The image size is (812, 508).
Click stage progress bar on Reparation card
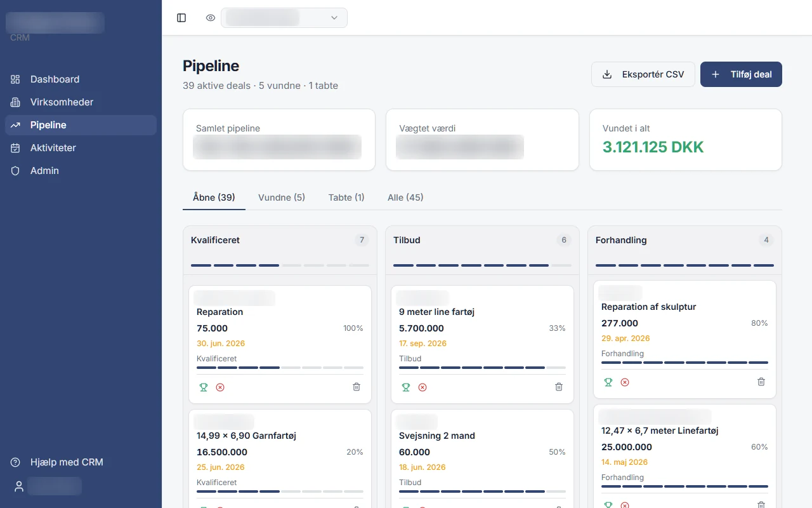[280, 368]
